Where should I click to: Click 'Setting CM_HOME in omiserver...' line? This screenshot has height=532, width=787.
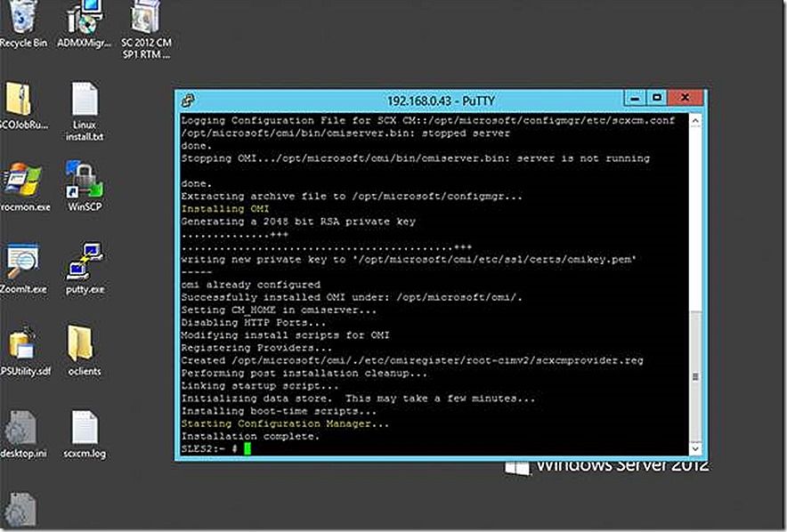279,310
